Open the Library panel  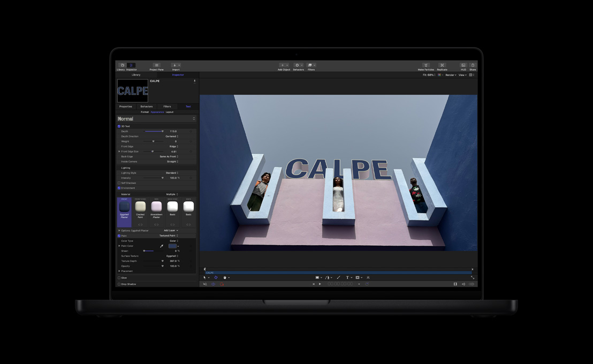coord(123,65)
